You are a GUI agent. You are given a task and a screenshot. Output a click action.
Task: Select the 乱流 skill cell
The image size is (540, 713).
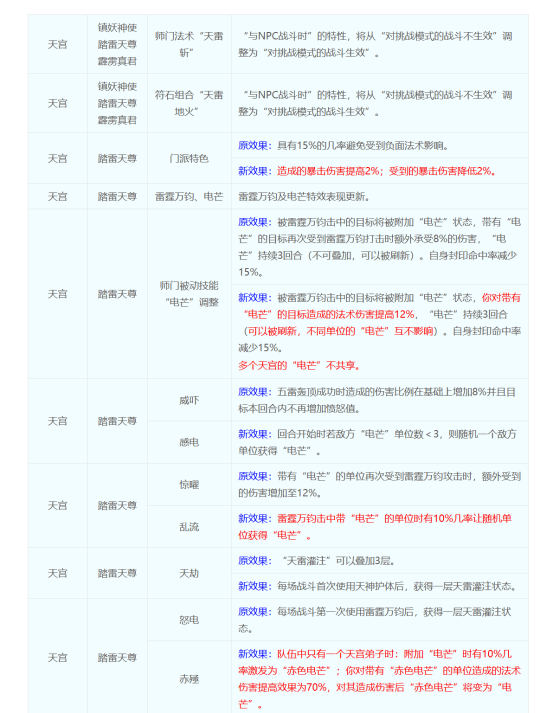tap(189, 527)
